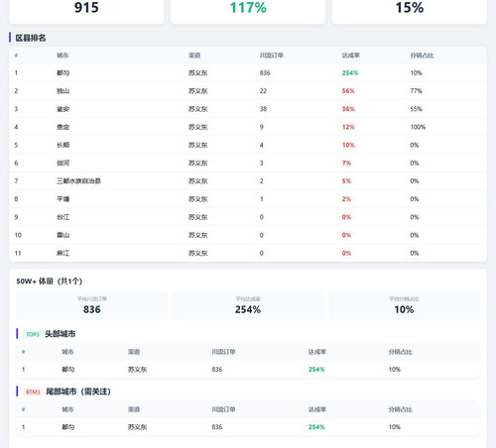Click the 尾部城市（需关注）heading
The width and height of the screenshot is (496, 448).
tap(78, 392)
